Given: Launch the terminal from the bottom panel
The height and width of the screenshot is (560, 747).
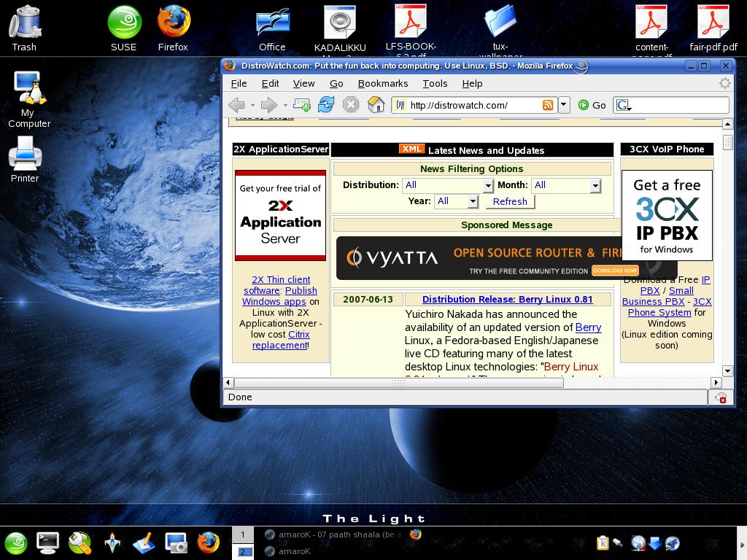Looking at the screenshot, I should (x=48, y=542).
